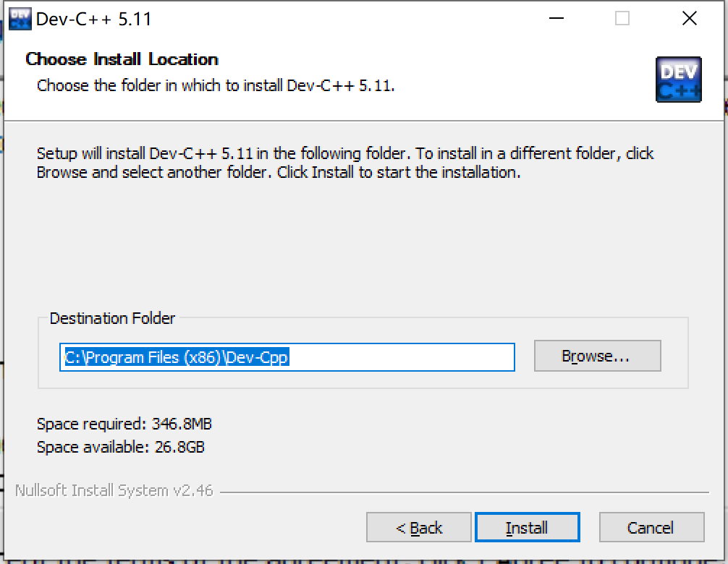Viewport: 728px width, 564px height.
Task: Click the Space required 346.8MB label
Action: pos(124,424)
